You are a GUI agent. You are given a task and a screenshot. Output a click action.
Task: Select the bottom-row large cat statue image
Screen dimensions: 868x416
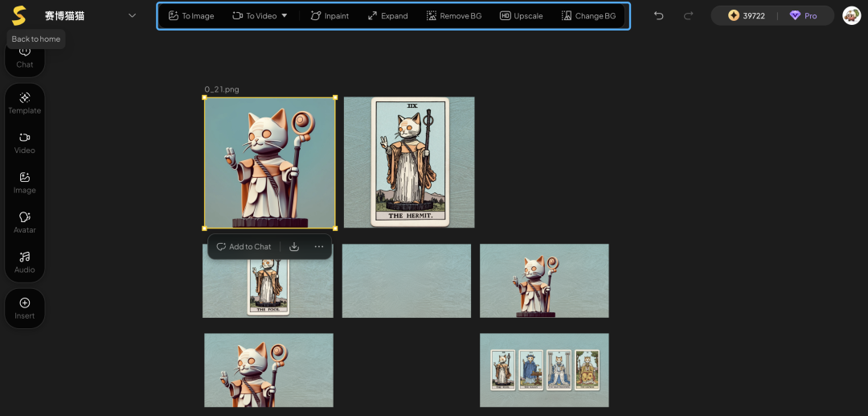(x=268, y=370)
